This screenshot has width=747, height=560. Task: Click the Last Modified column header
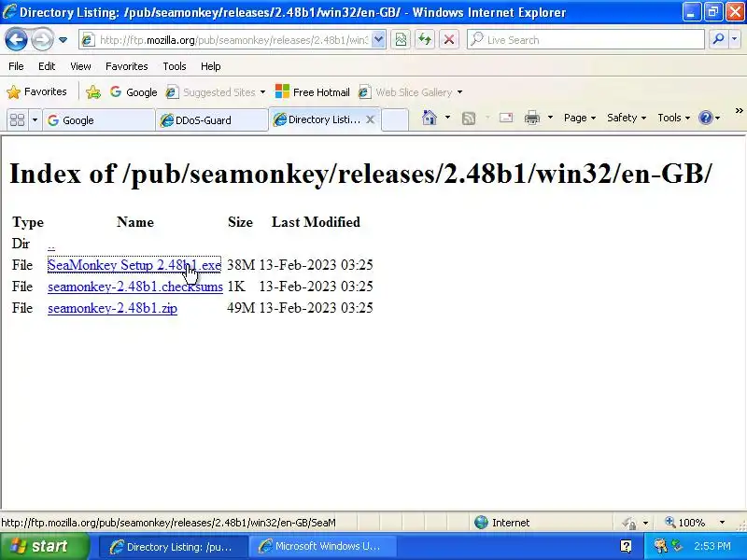(316, 222)
